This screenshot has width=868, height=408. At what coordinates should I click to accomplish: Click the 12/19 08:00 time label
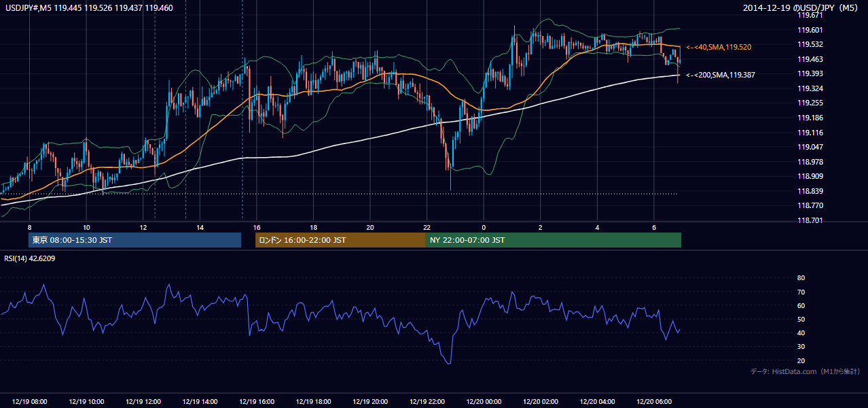29,402
